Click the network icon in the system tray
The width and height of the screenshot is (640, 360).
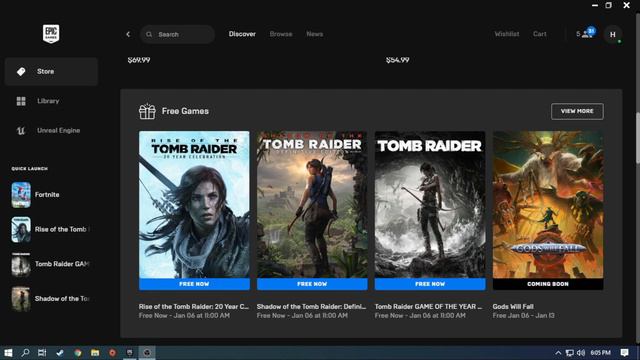(x=569, y=353)
